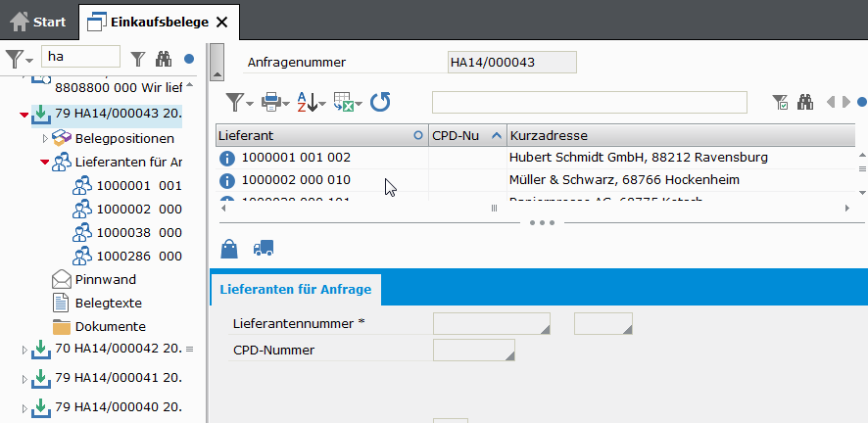Expand the 79 HA14/000041 node

(24, 379)
